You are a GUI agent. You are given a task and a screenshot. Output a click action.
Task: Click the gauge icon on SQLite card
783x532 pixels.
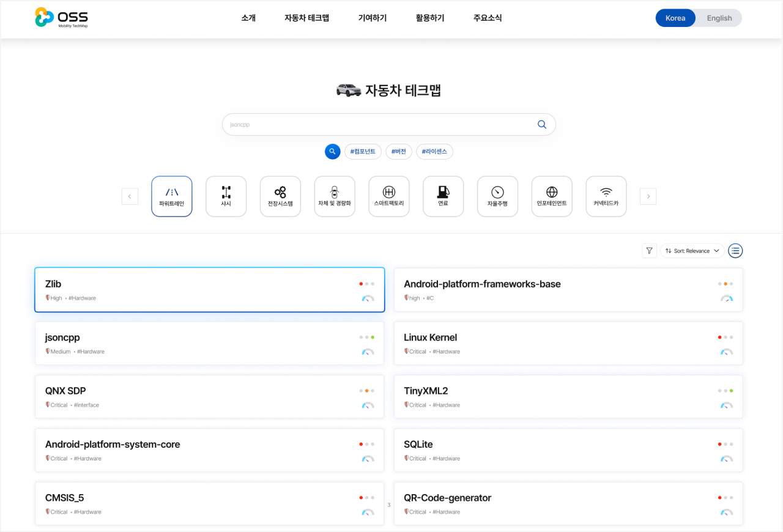tap(726, 459)
